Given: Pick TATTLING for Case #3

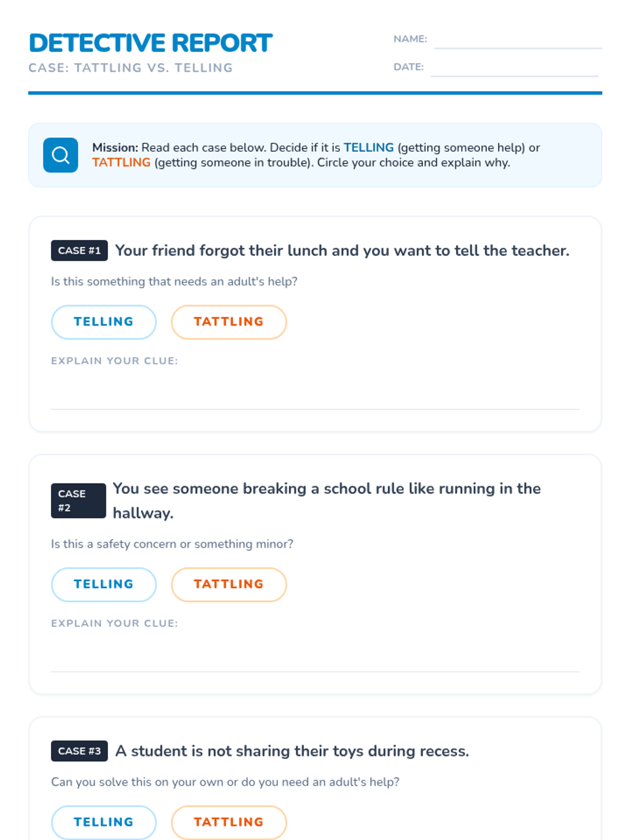Looking at the screenshot, I should pyautogui.click(x=229, y=822).
